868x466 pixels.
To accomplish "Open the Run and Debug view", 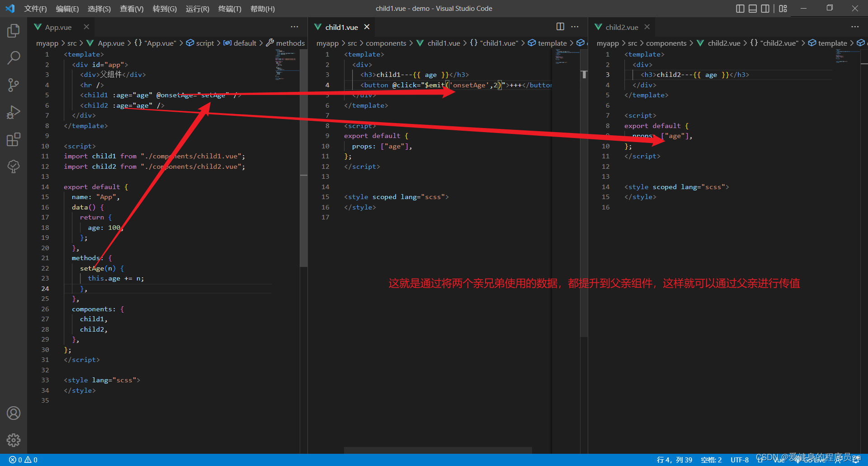I will pos(14,112).
